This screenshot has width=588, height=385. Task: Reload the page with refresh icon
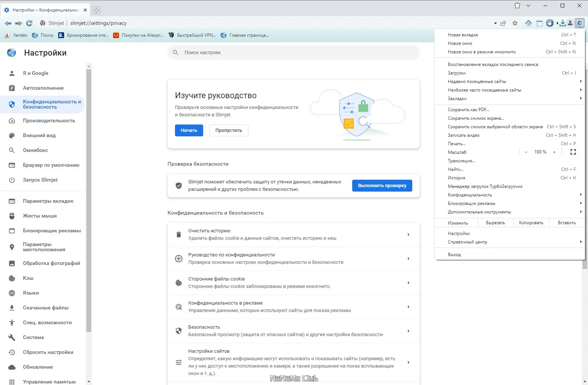[x=29, y=23]
